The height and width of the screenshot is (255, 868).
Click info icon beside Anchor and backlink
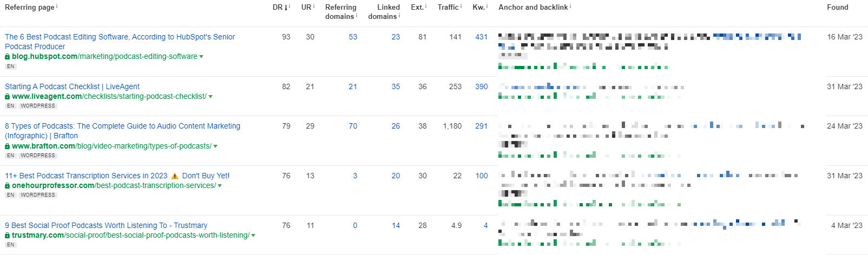(570, 6)
